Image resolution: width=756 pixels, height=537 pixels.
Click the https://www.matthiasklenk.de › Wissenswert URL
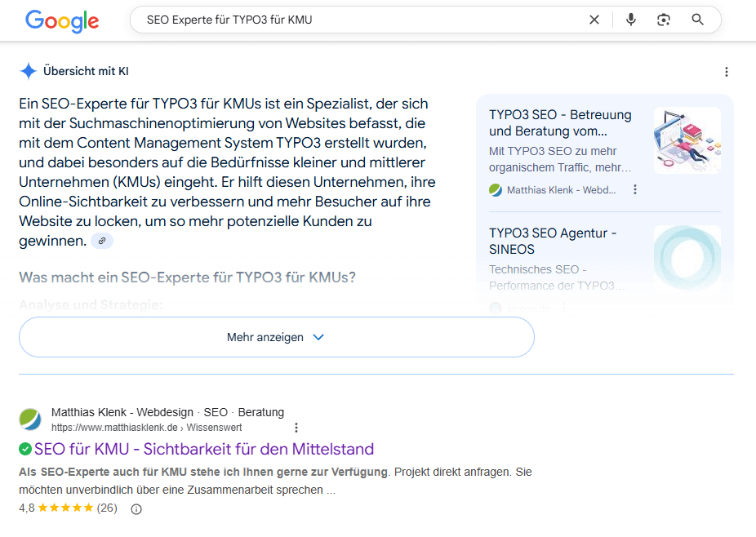tap(147, 428)
